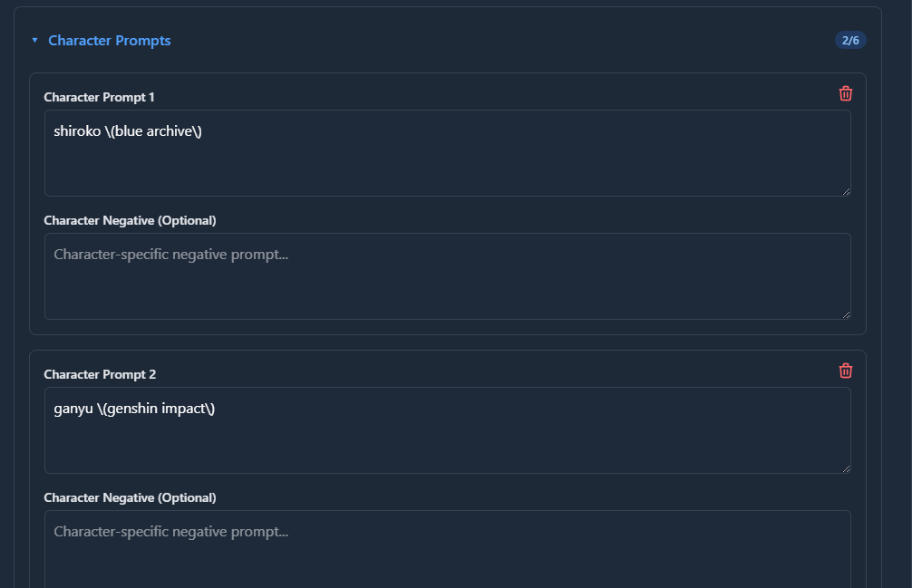Click the word shiroko in Prompt 1
The width and height of the screenshot is (912, 588).
pos(77,131)
